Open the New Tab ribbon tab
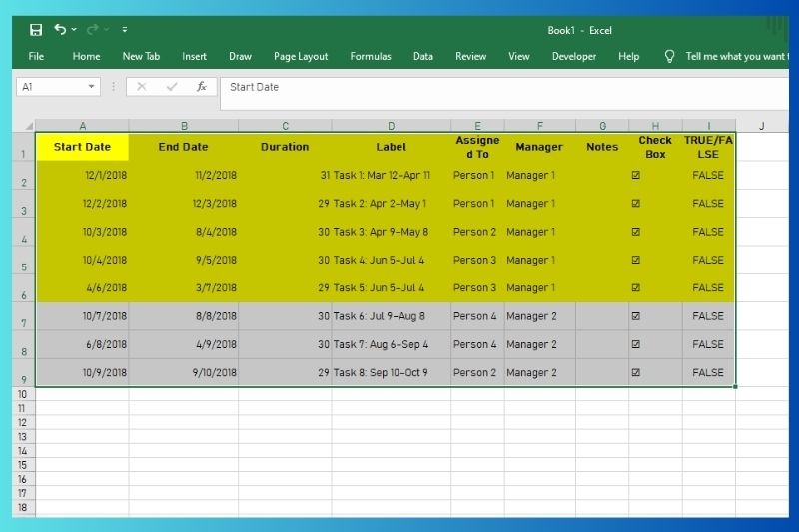 [141, 56]
